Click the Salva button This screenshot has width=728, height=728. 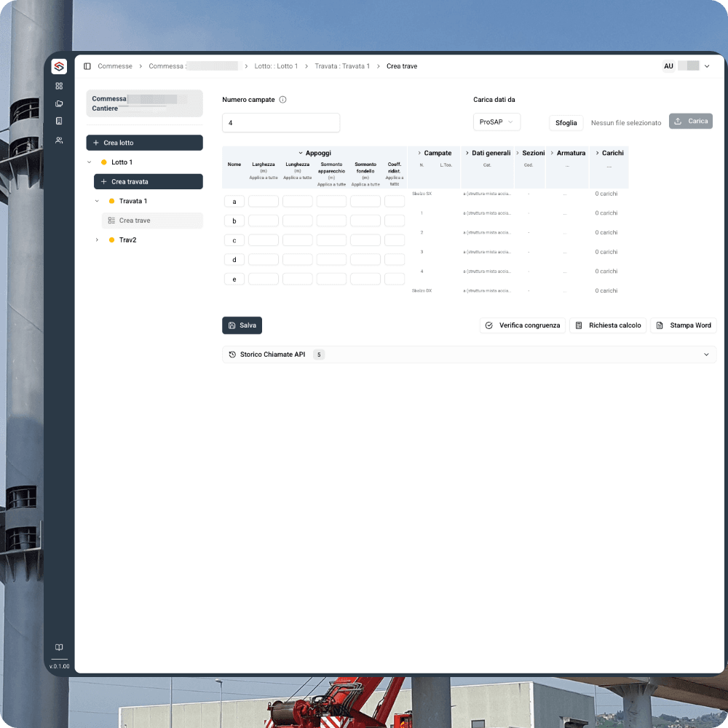242,325
